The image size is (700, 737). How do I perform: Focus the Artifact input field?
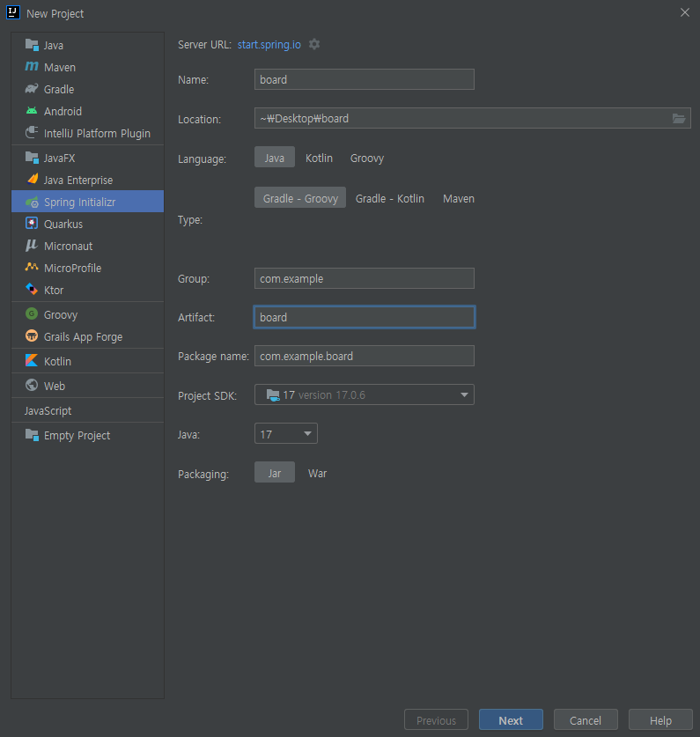[365, 317]
